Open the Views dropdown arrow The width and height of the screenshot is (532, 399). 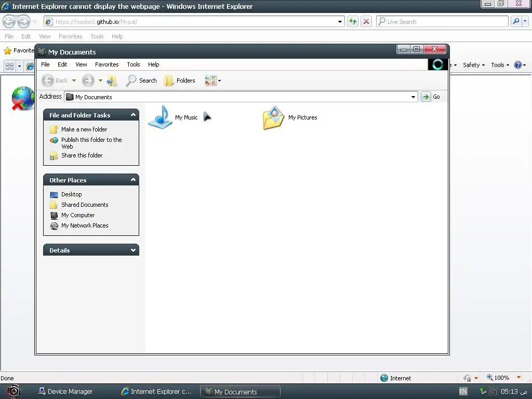point(220,81)
